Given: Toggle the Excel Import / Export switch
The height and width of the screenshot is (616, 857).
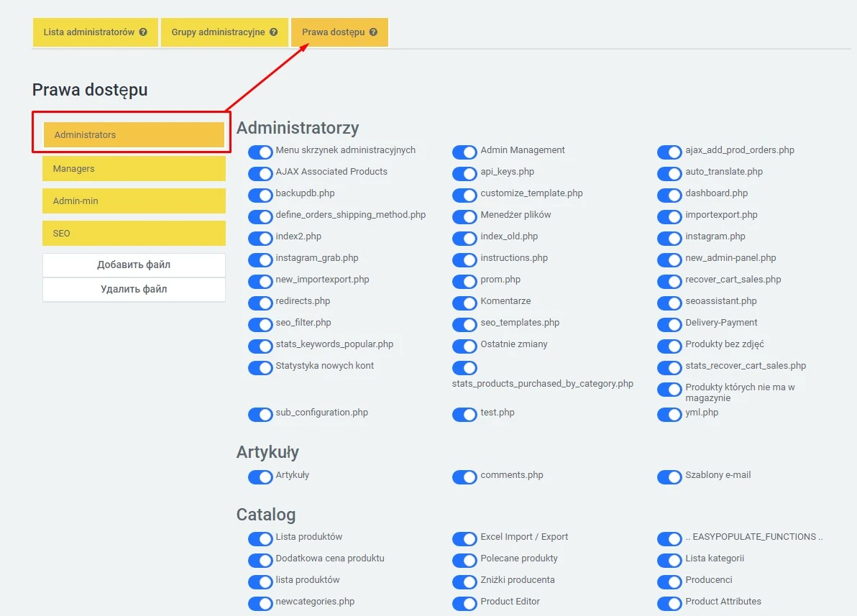Looking at the screenshot, I should (464, 539).
